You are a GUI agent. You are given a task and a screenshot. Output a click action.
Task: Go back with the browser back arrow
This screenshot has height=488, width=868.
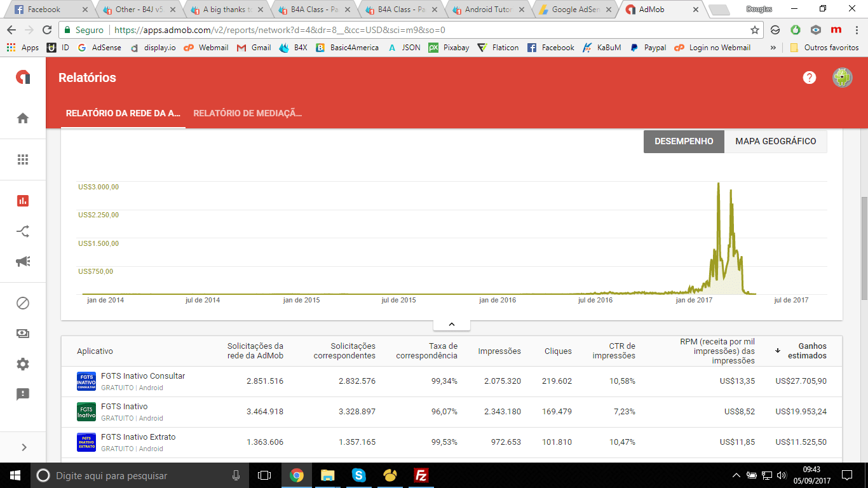[x=12, y=30]
